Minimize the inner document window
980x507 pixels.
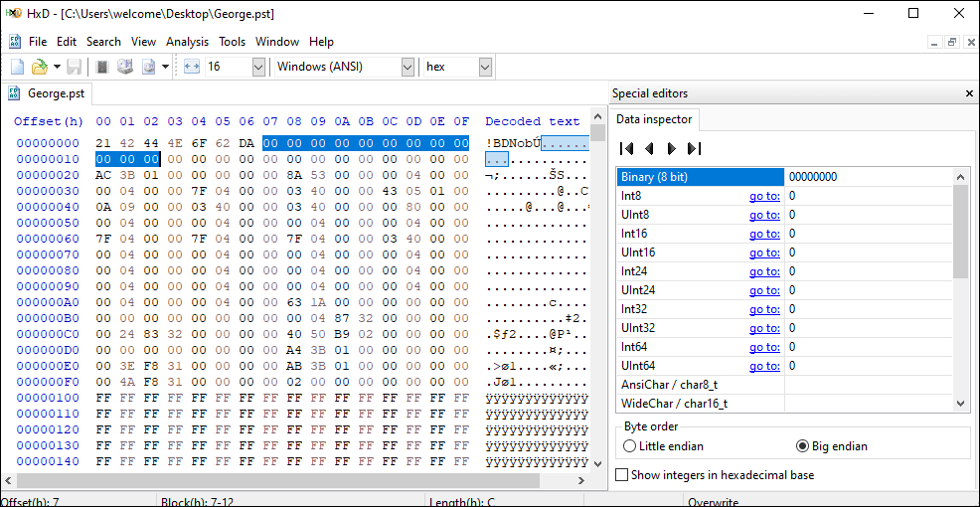point(935,43)
